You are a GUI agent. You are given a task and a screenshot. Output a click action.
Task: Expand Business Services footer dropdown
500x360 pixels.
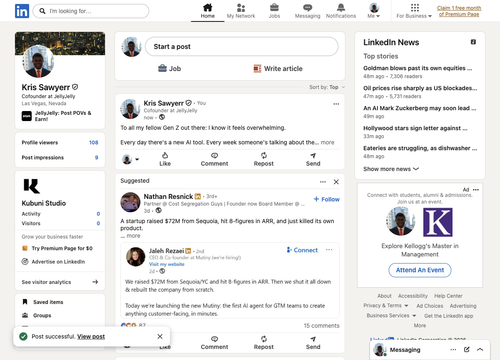click(x=391, y=316)
